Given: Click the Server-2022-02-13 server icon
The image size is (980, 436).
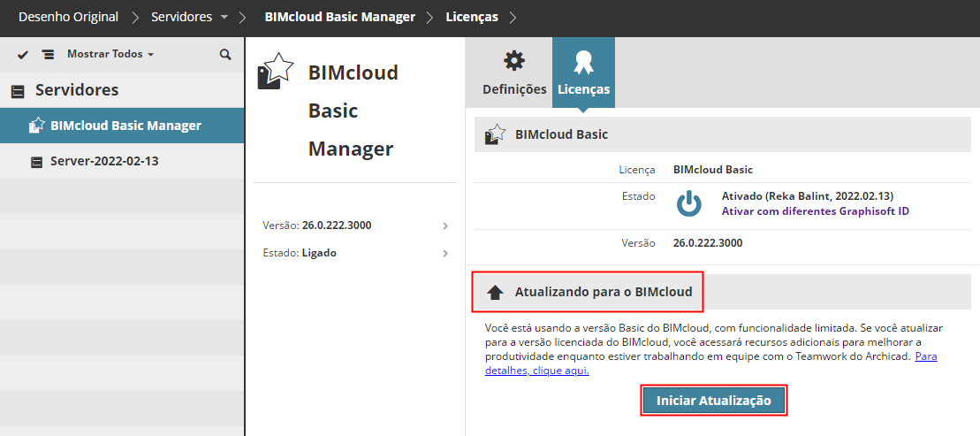Looking at the screenshot, I should [x=37, y=162].
